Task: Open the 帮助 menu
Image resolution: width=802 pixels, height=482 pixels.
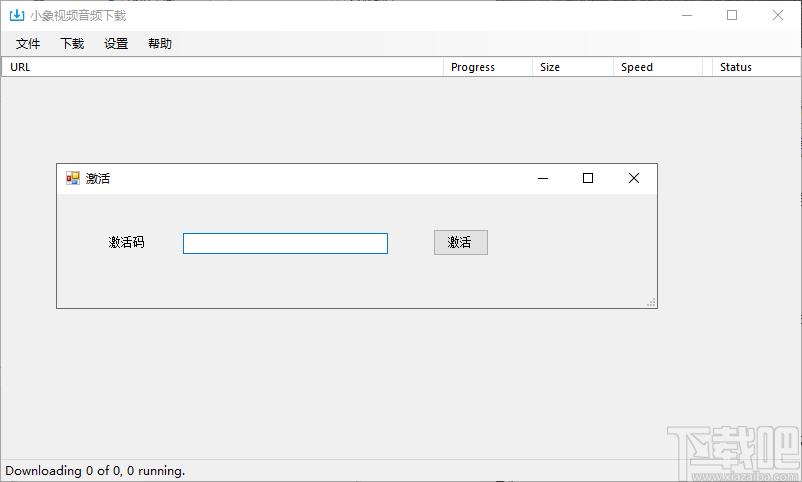Action: (x=160, y=44)
